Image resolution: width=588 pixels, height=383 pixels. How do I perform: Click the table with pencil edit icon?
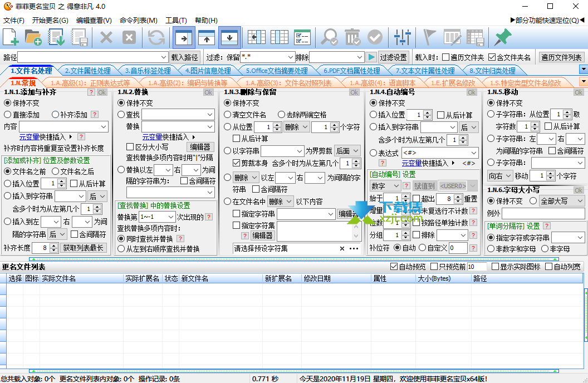click(x=452, y=37)
